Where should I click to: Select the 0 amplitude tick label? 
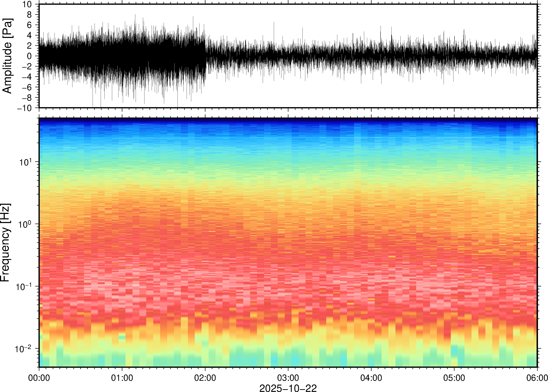29,56
